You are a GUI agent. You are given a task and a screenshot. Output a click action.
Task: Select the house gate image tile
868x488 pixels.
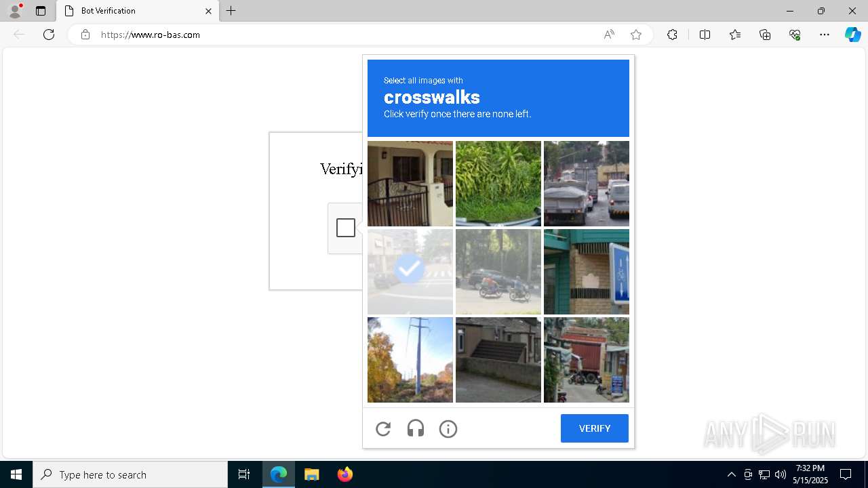click(410, 184)
